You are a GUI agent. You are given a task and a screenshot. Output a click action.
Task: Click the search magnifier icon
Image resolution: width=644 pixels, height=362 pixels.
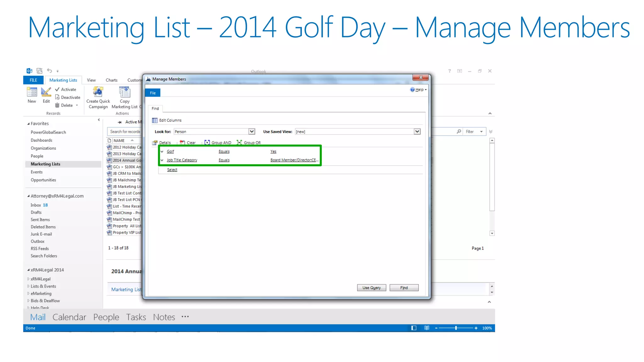[x=459, y=132]
